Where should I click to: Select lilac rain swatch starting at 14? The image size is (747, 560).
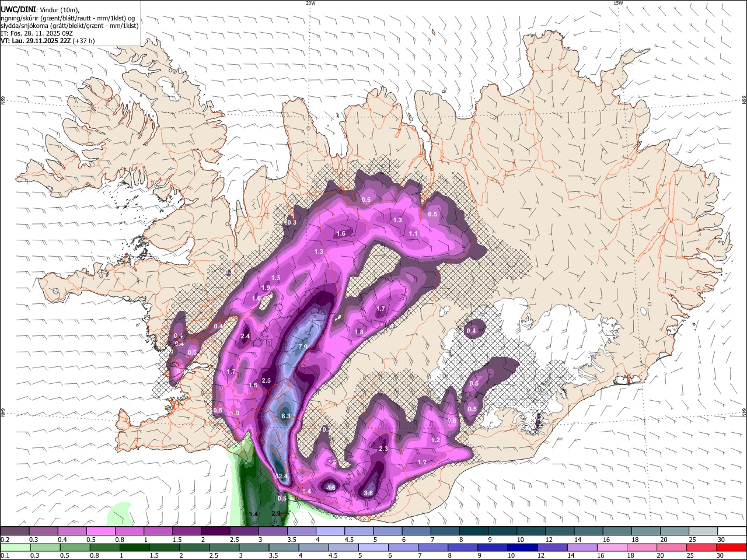584,547
